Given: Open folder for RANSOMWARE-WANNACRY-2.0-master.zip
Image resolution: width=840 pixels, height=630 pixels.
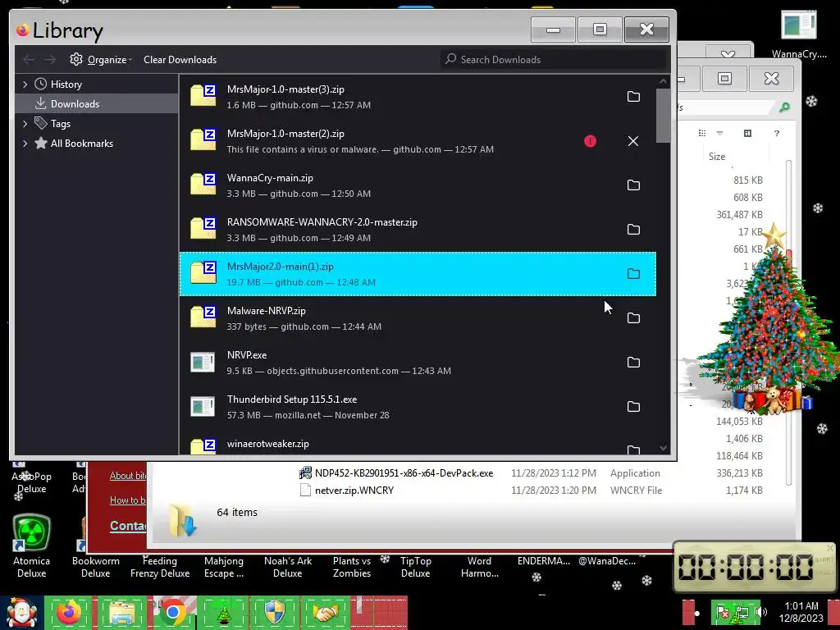Looking at the screenshot, I should pos(633,230).
